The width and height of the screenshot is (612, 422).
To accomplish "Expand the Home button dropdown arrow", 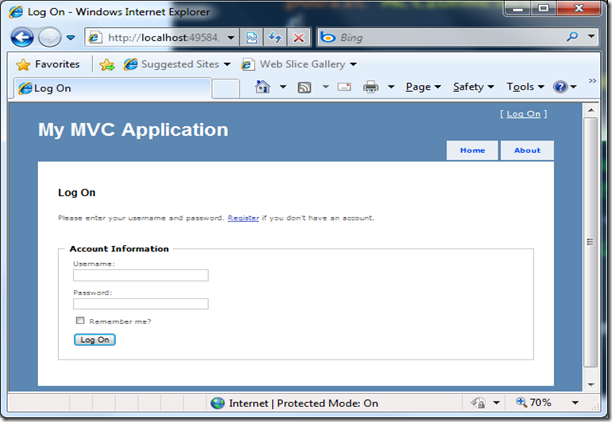I will tap(283, 87).
